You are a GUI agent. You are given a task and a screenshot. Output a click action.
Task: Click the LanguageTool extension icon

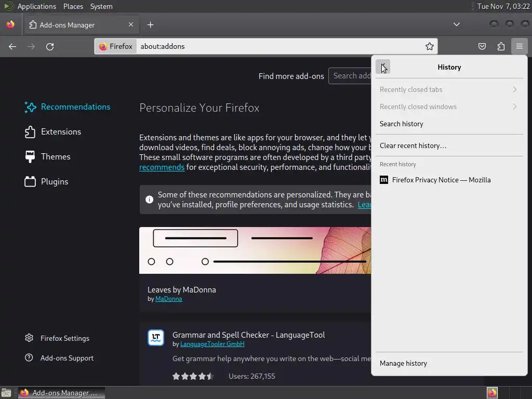coord(156,338)
